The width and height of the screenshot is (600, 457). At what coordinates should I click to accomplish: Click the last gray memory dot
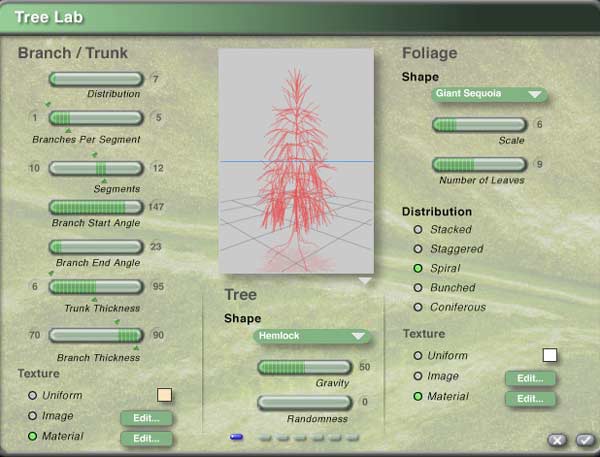coord(352,437)
